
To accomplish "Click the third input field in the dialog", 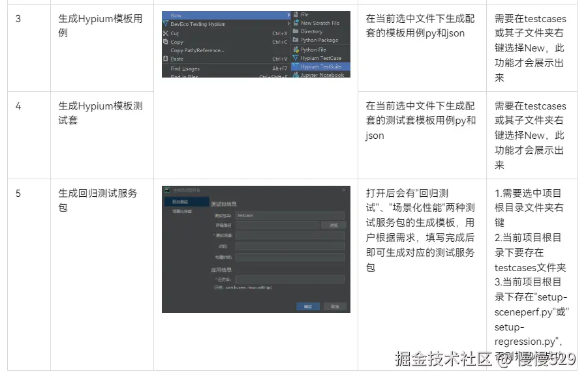I will click(x=290, y=235).
